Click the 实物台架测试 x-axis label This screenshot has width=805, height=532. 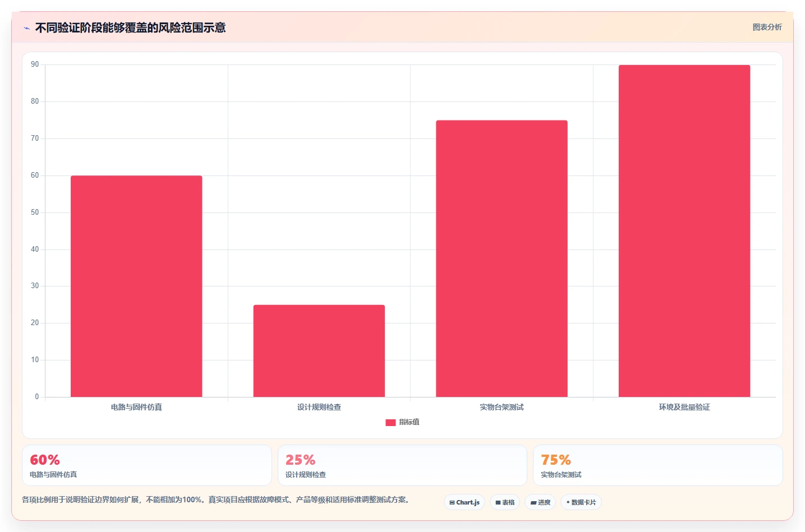click(502, 407)
